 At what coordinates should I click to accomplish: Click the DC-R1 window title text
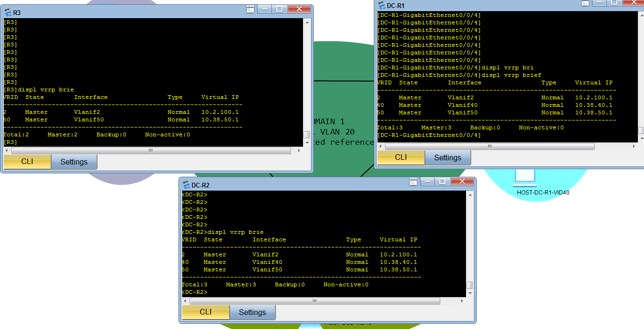point(396,6)
